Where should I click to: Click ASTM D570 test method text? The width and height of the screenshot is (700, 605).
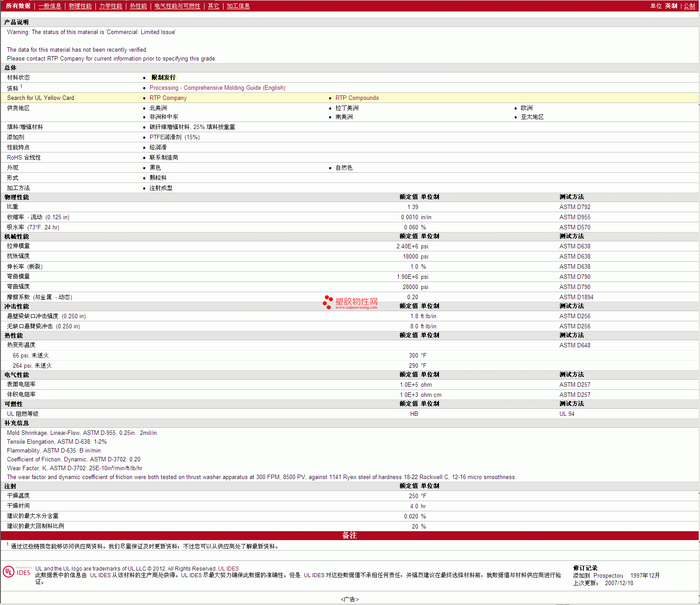[575, 227]
